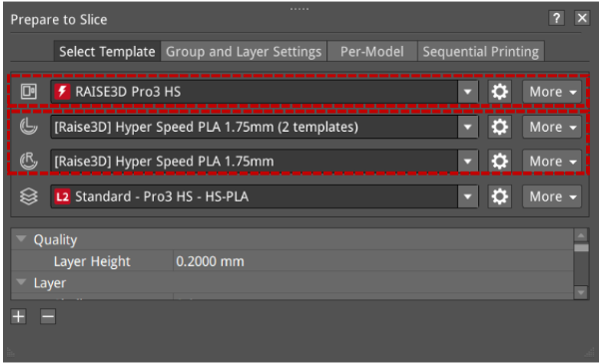Open printer settings gear for RAISE3D Pro3 HS
Image resolution: width=599 pixels, height=364 pixels.
[500, 92]
